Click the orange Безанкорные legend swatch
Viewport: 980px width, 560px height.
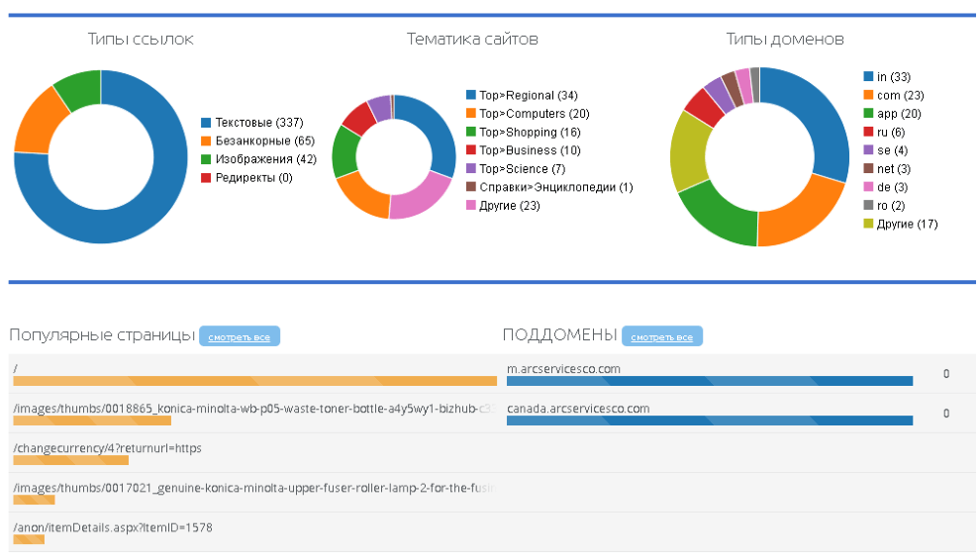206,141
